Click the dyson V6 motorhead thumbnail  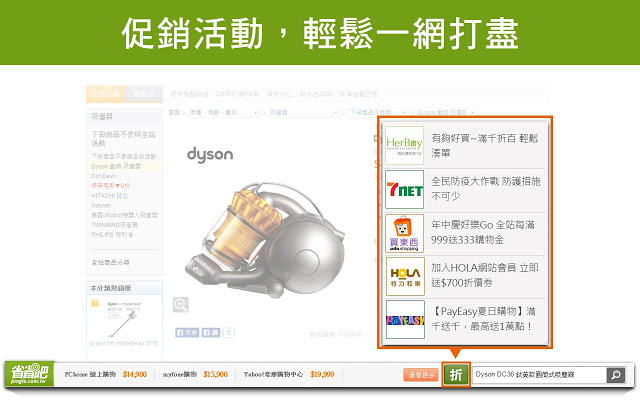[x=124, y=320]
